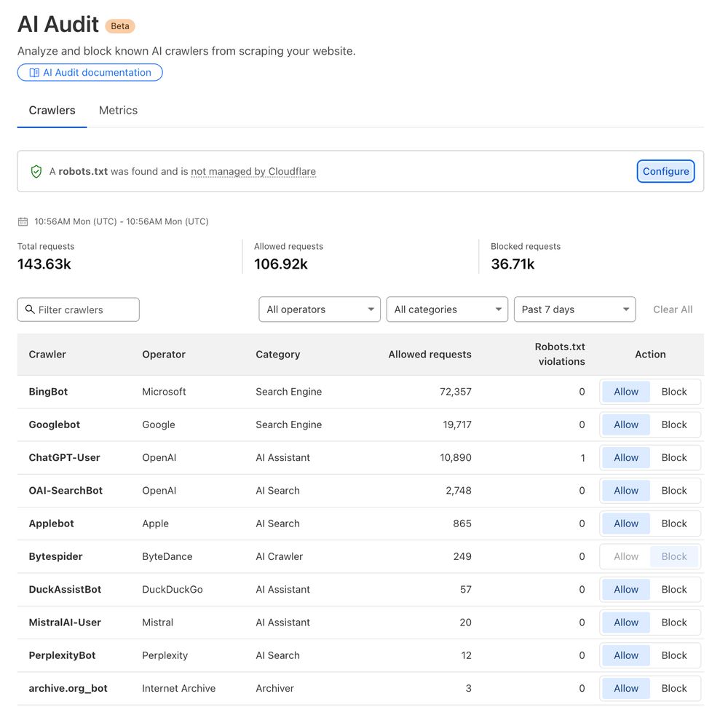Set BingBot action to Allow
The image size is (728, 707).
click(x=626, y=392)
